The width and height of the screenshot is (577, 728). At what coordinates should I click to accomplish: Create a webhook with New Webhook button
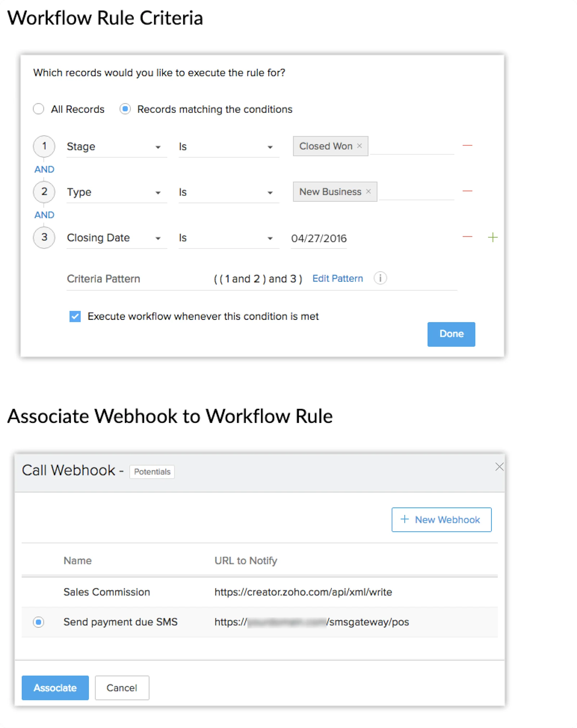[441, 520]
